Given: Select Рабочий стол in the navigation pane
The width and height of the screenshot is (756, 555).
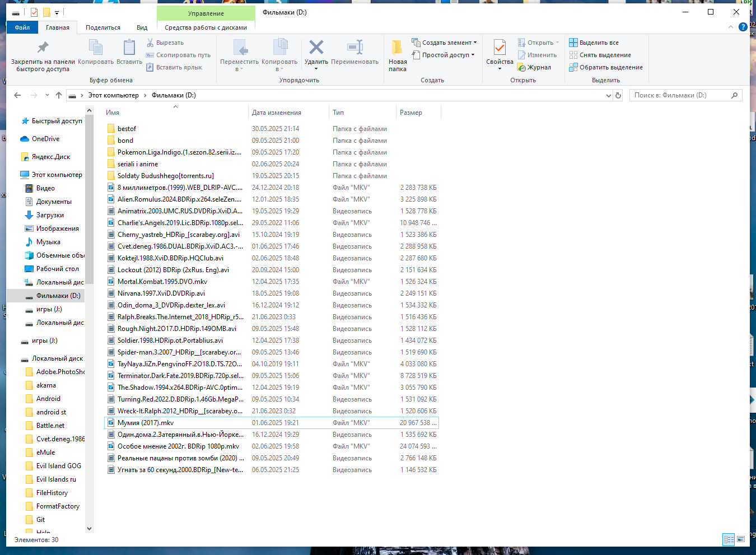Looking at the screenshot, I should click(x=57, y=269).
